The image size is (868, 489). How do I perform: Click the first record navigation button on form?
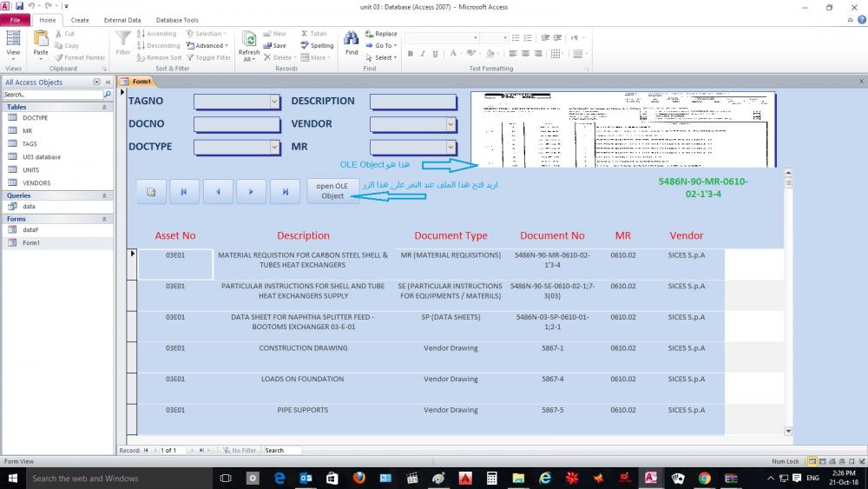184,192
